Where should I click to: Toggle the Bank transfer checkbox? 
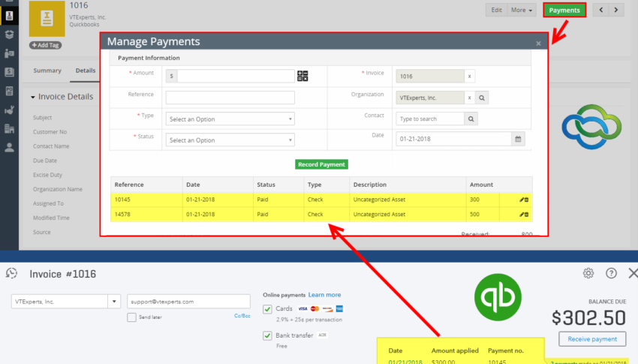(x=267, y=335)
